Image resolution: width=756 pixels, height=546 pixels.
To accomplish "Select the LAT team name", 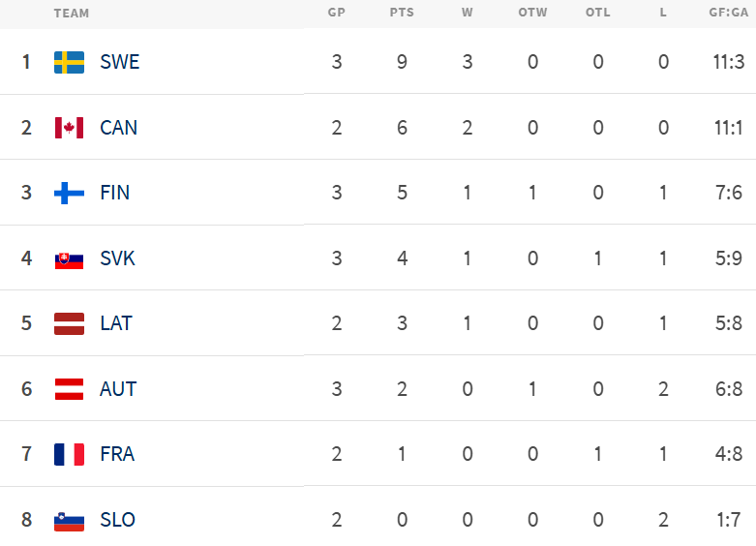I will point(116,323).
